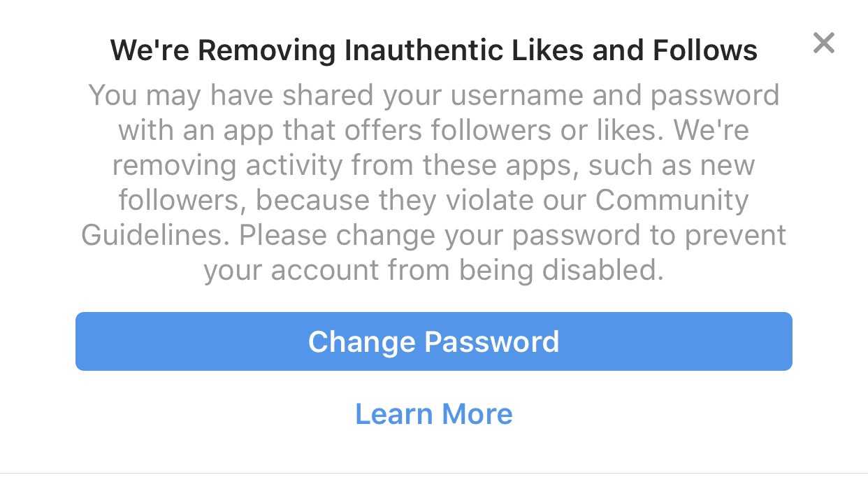
Task: Open the Learn More link
Action: pyautogui.click(x=433, y=413)
